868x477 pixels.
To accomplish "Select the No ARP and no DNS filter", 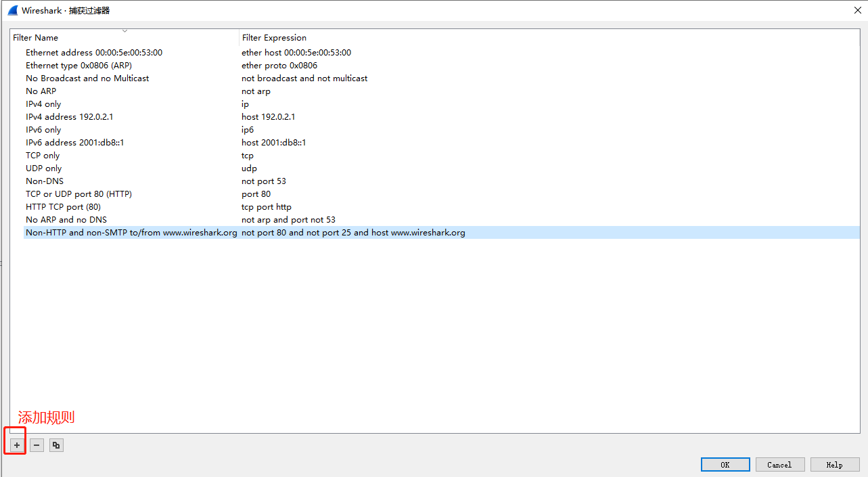I will coord(66,220).
